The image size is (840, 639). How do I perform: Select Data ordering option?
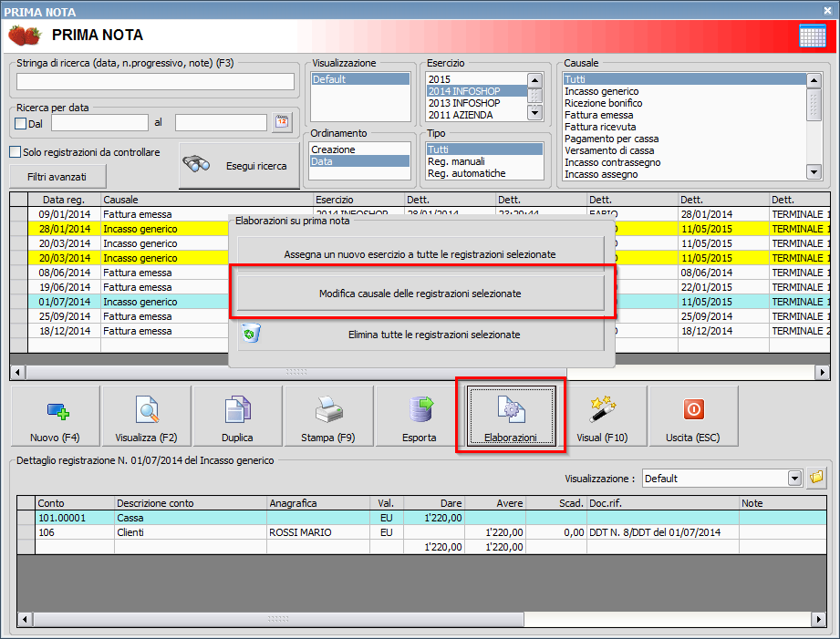(360, 161)
